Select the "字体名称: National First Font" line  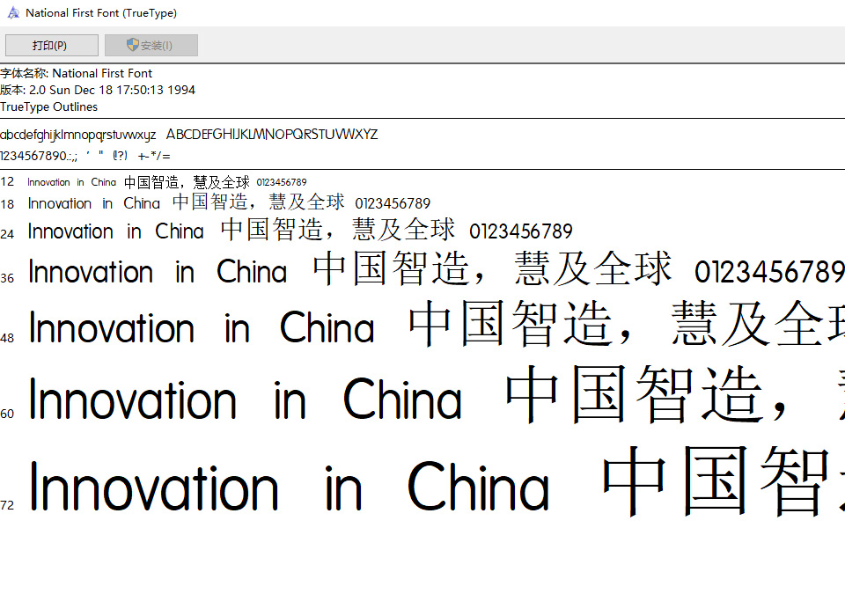pos(76,73)
